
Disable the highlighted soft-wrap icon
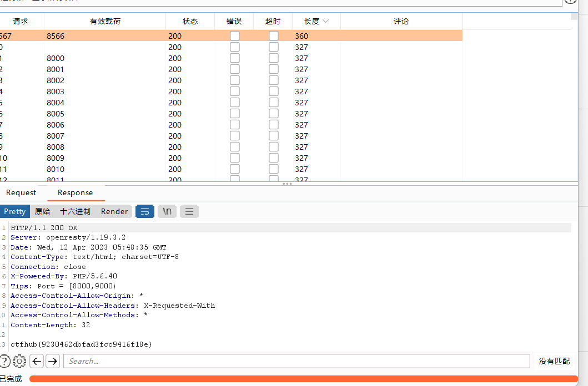point(145,211)
